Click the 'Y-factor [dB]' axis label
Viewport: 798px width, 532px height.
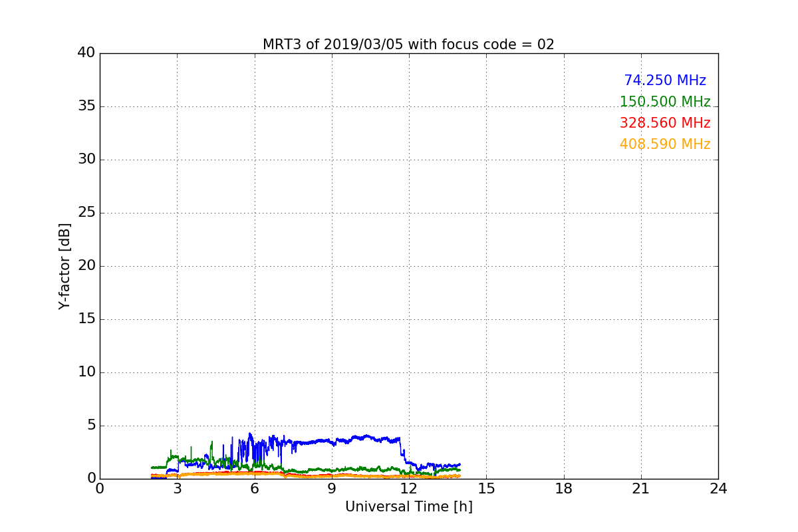click(x=65, y=266)
